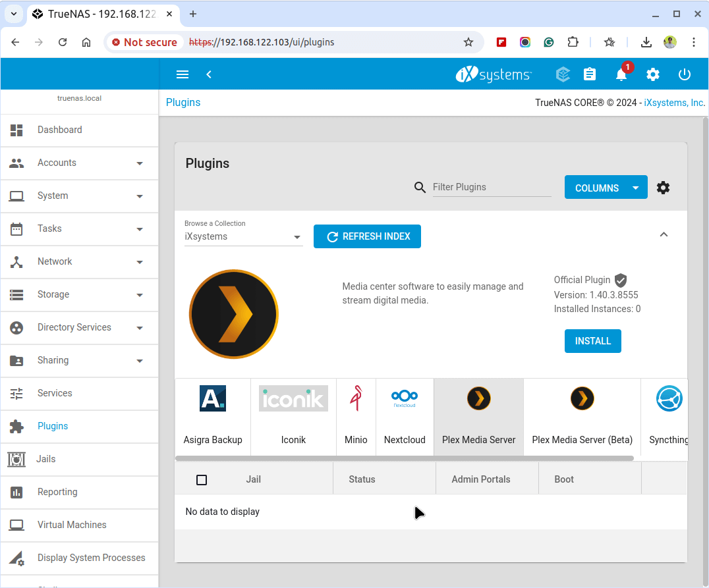
Task: Sort by the Jail column header
Action: coord(253,479)
